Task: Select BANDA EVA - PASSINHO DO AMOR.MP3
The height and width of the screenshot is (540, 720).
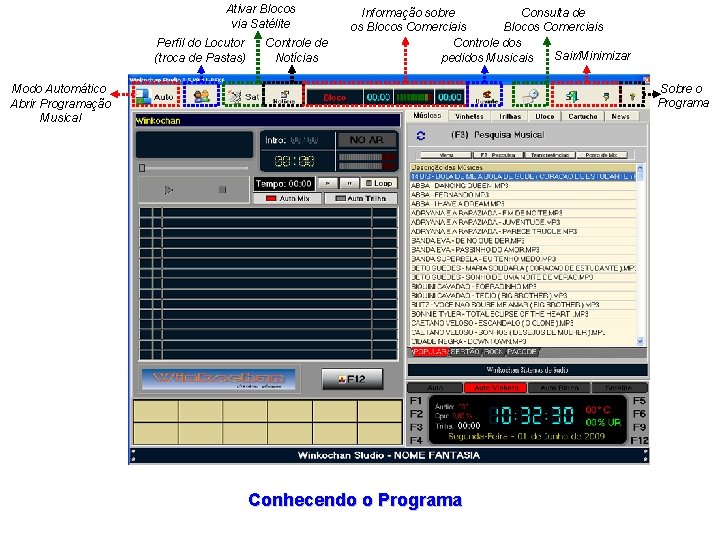Action: click(x=523, y=250)
